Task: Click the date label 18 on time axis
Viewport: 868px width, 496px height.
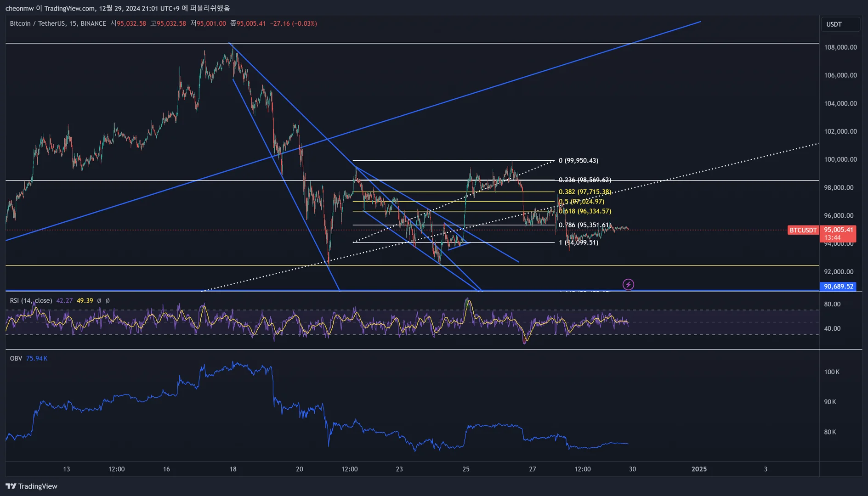Action: tap(233, 469)
